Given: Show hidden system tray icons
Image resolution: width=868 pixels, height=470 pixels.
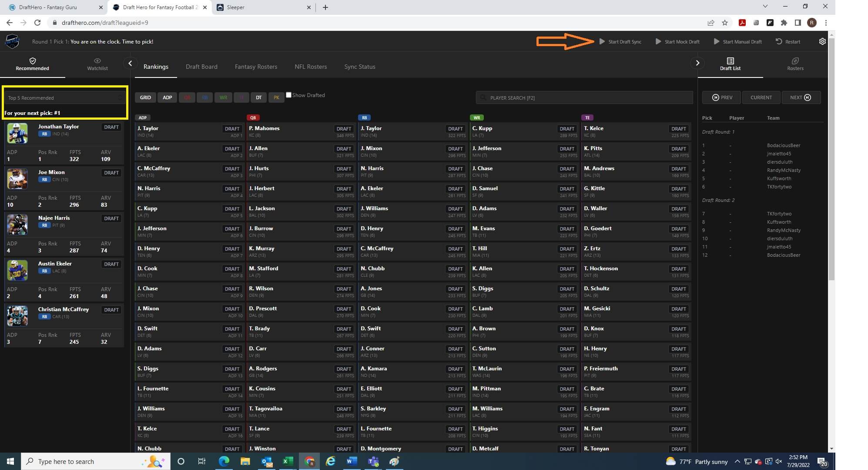Looking at the screenshot, I should (x=737, y=461).
